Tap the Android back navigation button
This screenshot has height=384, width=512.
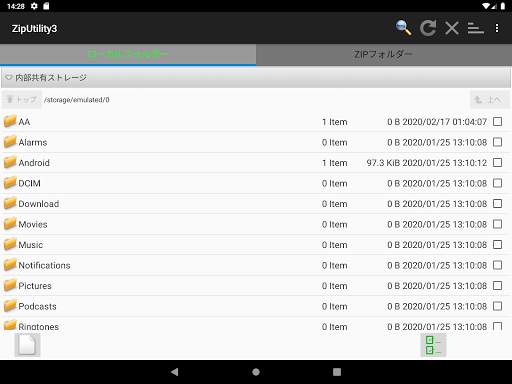tap(175, 372)
